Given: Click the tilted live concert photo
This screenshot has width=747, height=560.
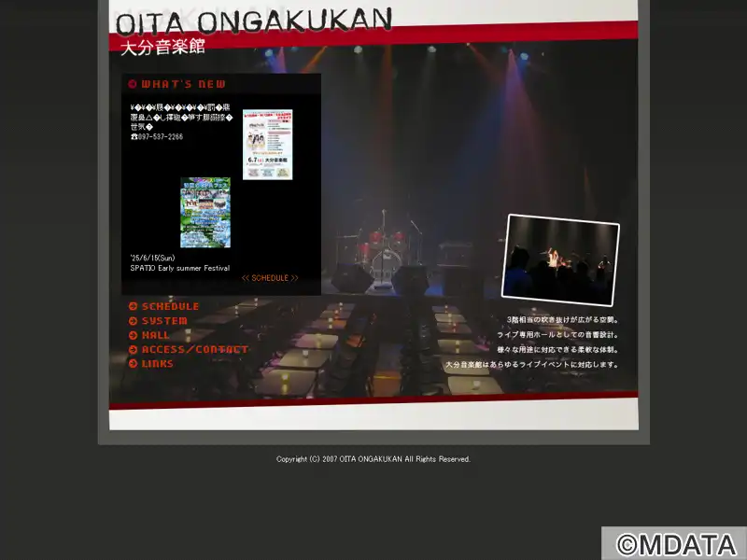Looking at the screenshot, I should [x=561, y=260].
